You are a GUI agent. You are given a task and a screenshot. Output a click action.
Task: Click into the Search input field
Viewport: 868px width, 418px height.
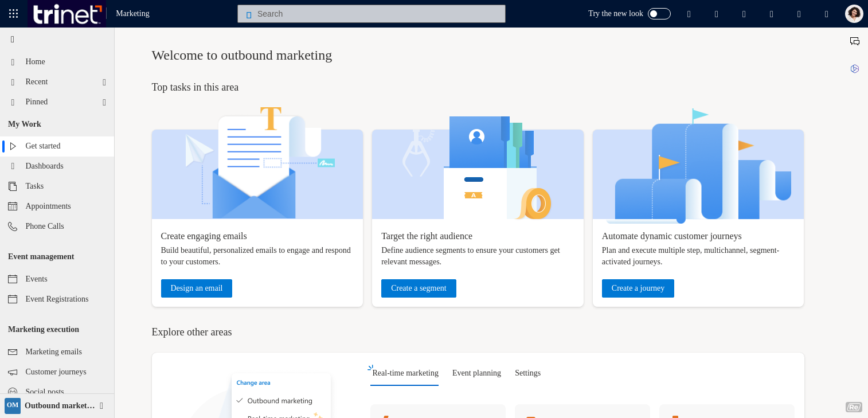[x=372, y=14]
